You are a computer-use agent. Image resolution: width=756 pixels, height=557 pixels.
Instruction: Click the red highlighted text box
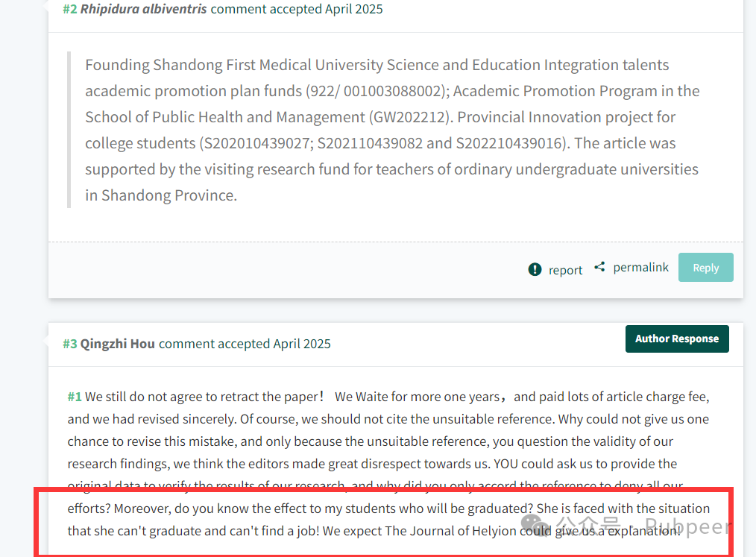[384, 522]
